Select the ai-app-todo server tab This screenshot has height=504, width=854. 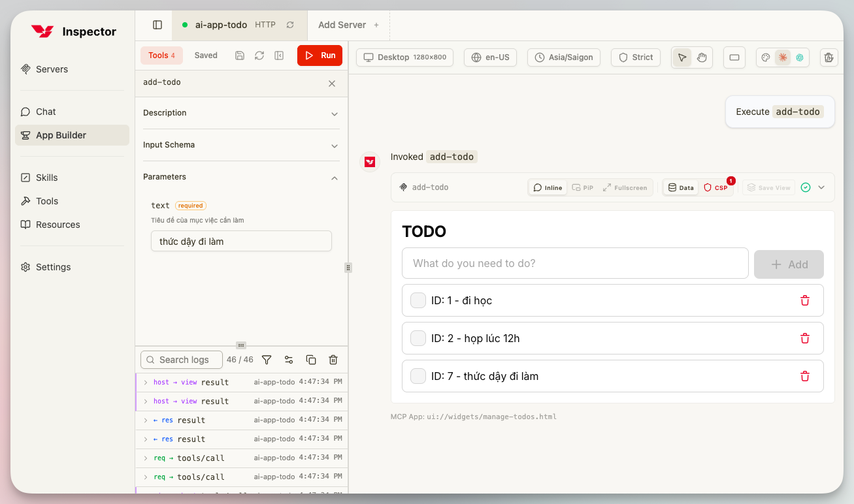coord(239,25)
